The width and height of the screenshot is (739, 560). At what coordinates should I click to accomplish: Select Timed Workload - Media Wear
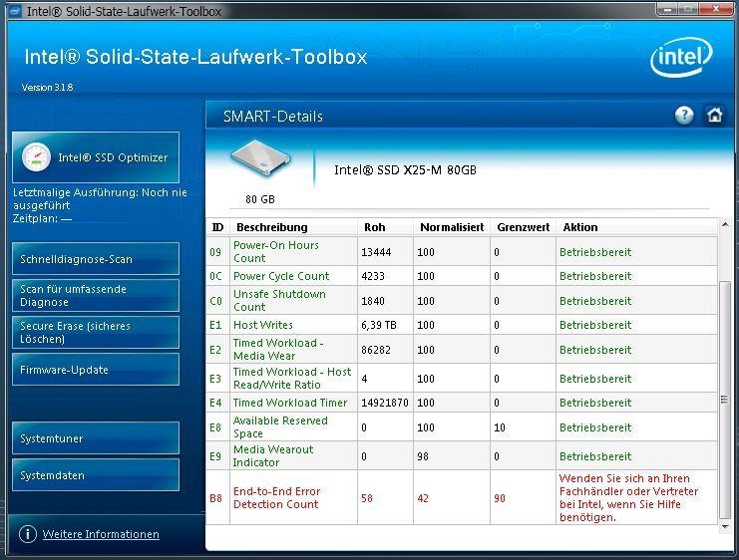point(278,350)
